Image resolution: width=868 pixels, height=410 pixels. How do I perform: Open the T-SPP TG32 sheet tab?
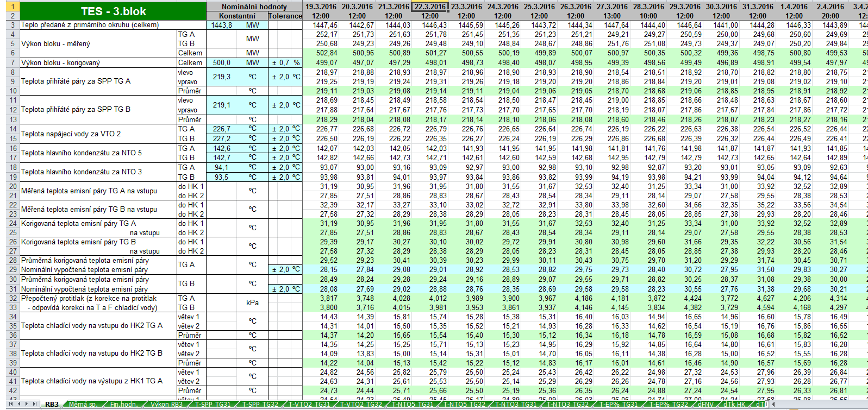(x=260, y=404)
